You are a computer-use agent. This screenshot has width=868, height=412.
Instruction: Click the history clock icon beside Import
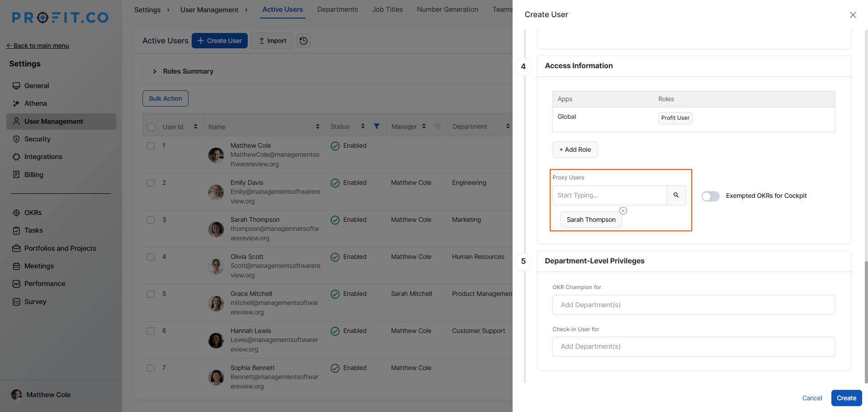[303, 41]
